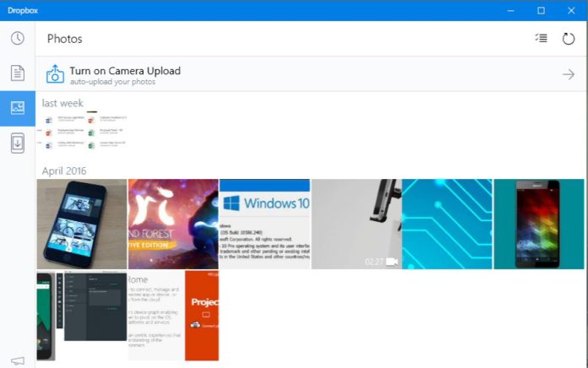The width and height of the screenshot is (588, 368).
Task: Open the dark settings app screenshot
Action: point(82,316)
